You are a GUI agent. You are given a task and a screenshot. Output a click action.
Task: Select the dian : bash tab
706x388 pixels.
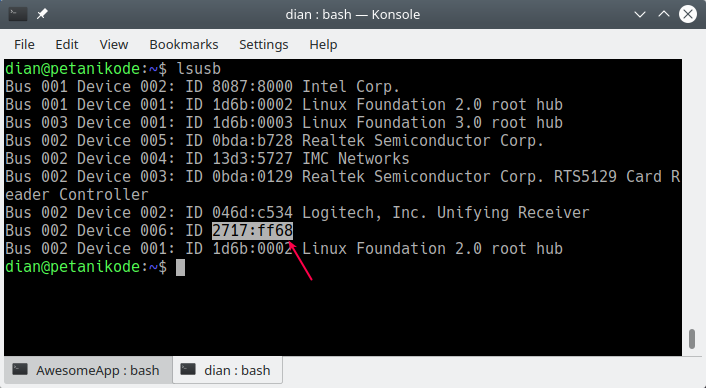pos(227,370)
